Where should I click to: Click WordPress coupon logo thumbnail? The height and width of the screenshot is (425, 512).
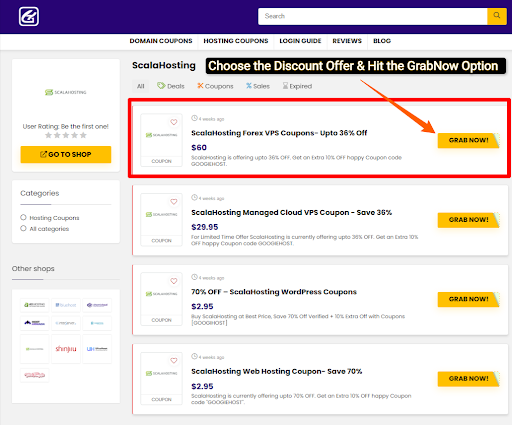click(x=161, y=294)
